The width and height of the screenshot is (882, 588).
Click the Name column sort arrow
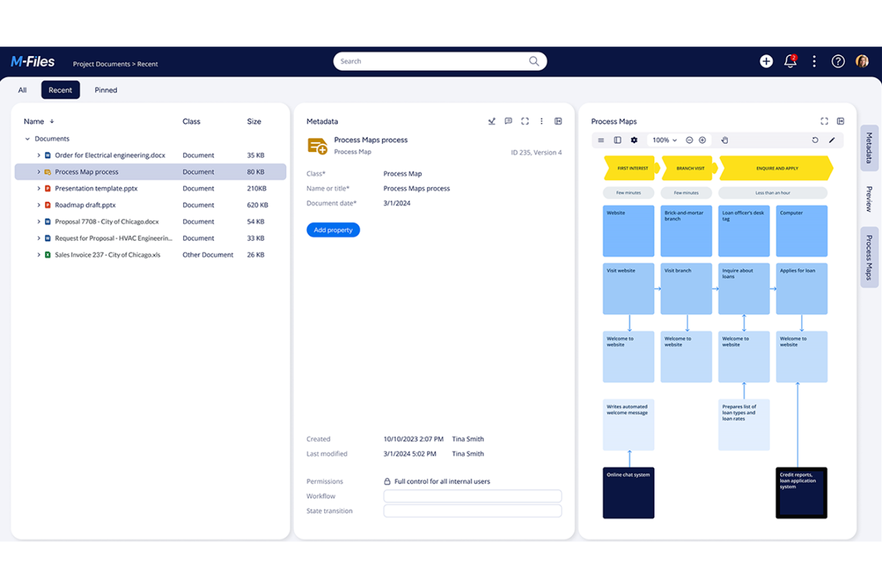coord(52,122)
